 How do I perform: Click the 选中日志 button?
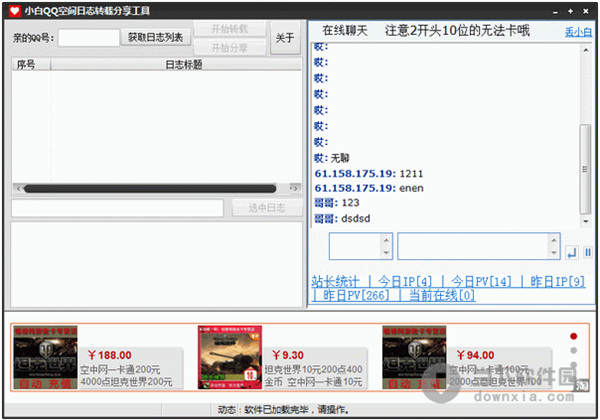tap(267, 208)
